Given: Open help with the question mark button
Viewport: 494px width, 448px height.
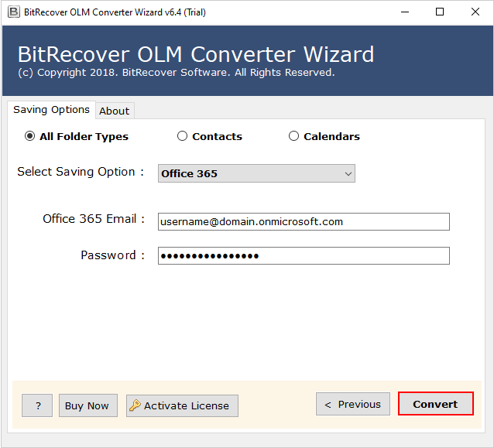Looking at the screenshot, I should pos(37,405).
